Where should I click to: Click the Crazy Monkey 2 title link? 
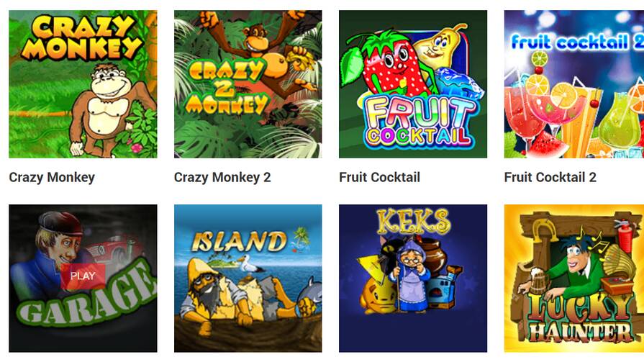pos(222,178)
